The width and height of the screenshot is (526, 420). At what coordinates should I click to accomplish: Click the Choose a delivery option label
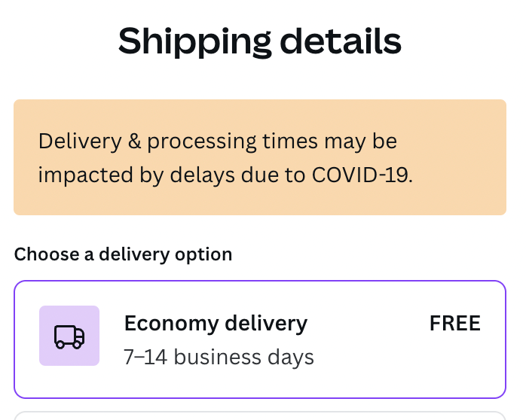coord(123,254)
